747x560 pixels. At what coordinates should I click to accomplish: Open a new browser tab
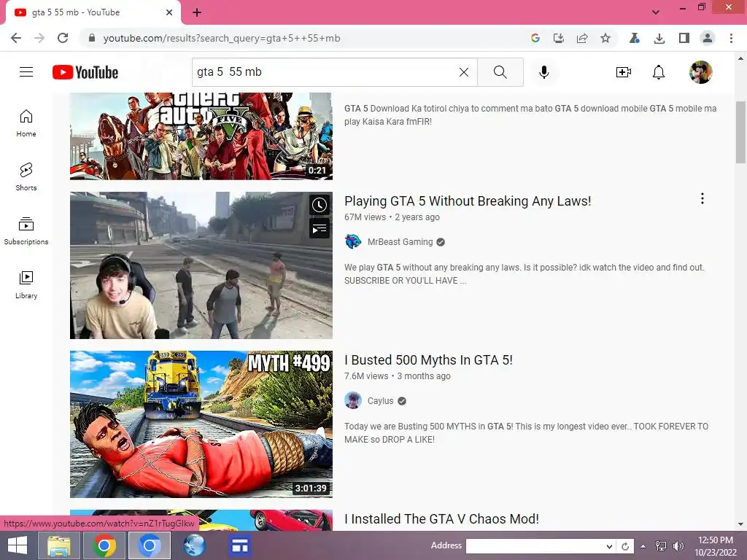[x=197, y=12]
